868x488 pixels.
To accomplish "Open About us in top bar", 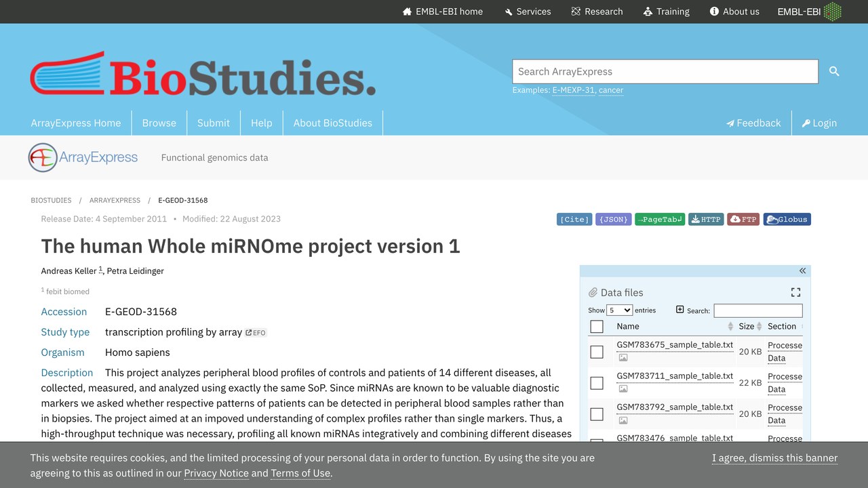I will pos(734,12).
